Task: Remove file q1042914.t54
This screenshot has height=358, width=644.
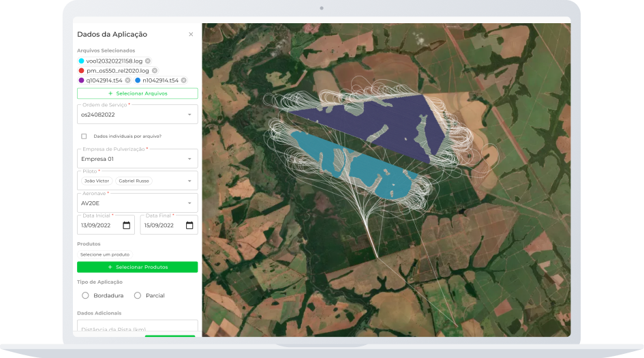Action: point(127,80)
